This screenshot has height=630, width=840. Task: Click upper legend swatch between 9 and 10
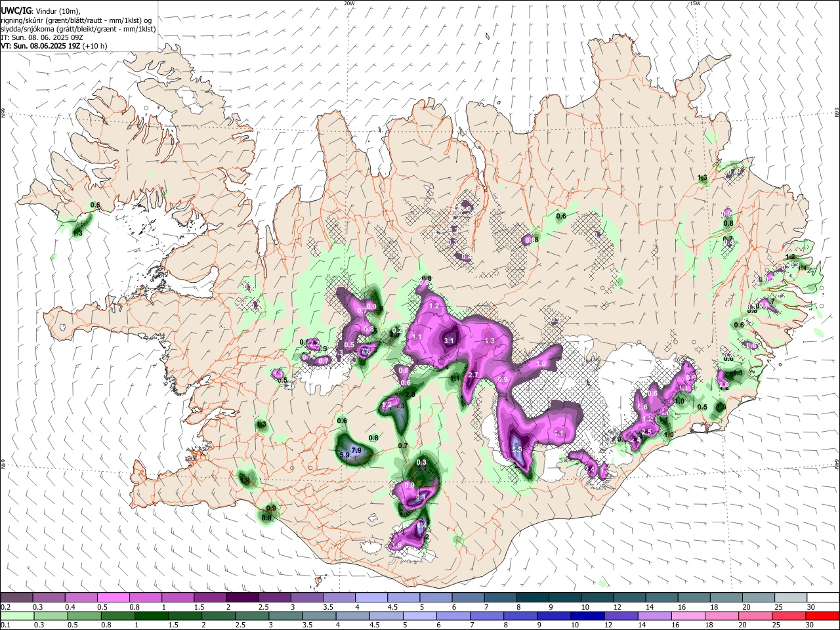point(564,598)
